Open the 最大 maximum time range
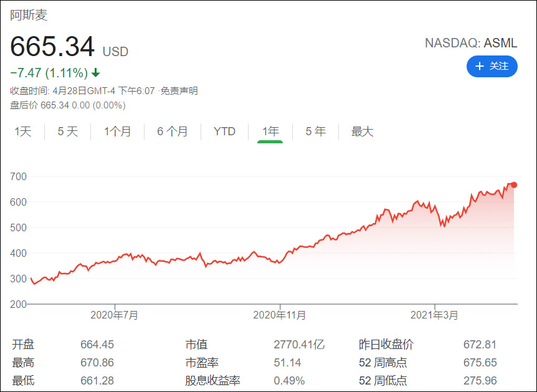Screen dimensions: 537x392 (362, 131)
